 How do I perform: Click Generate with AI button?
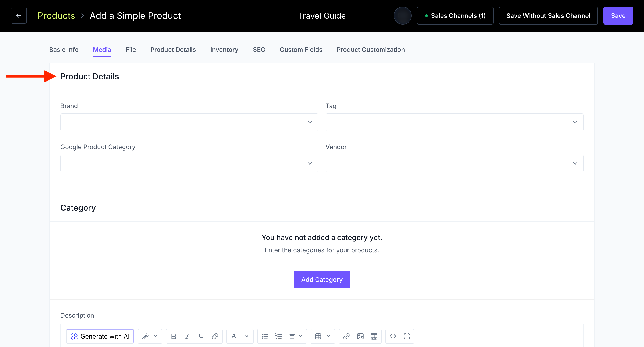coord(100,336)
